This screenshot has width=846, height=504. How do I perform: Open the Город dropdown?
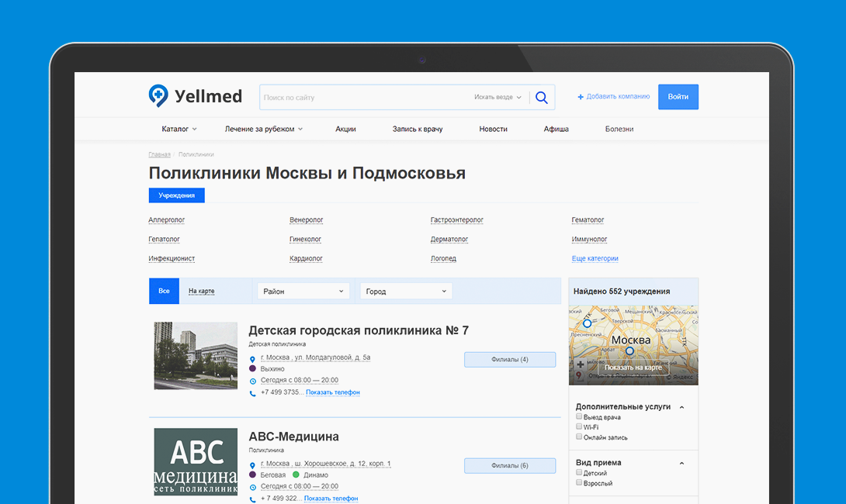pyautogui.click(x=406, y=291)
